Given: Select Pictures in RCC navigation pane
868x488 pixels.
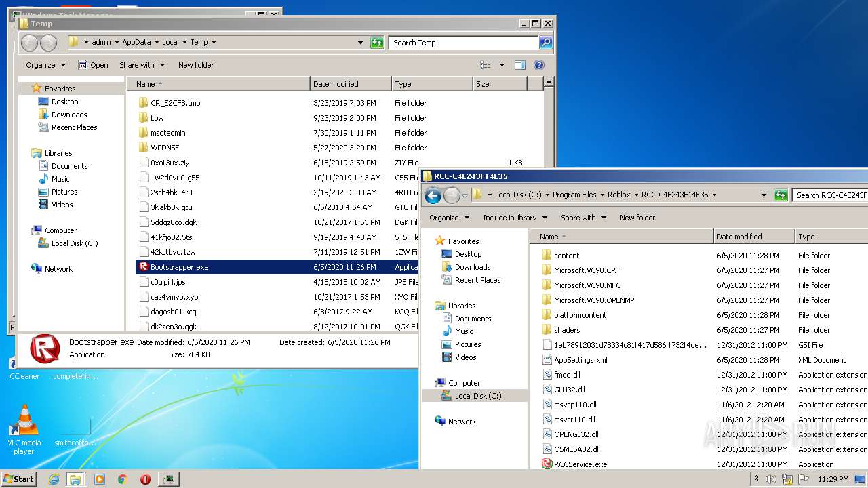Looking at the screenshot, I should [x=461, y=344].
